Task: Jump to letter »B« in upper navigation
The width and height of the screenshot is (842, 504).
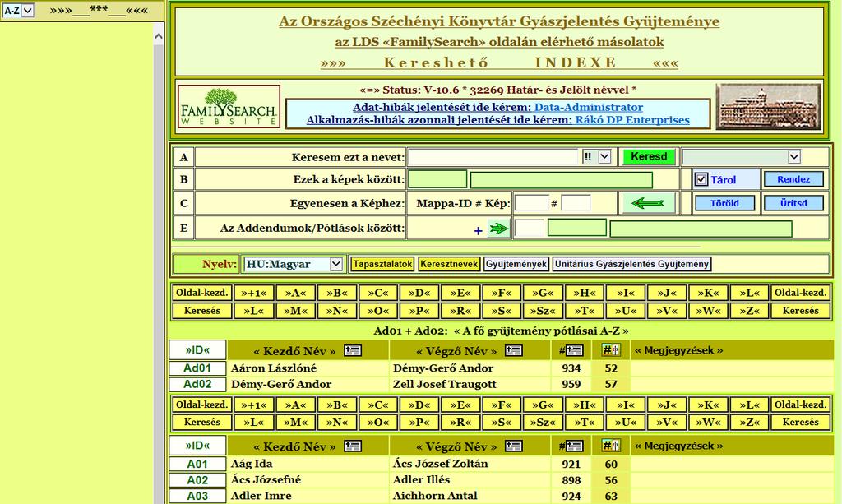Action: tap(336, 293)
